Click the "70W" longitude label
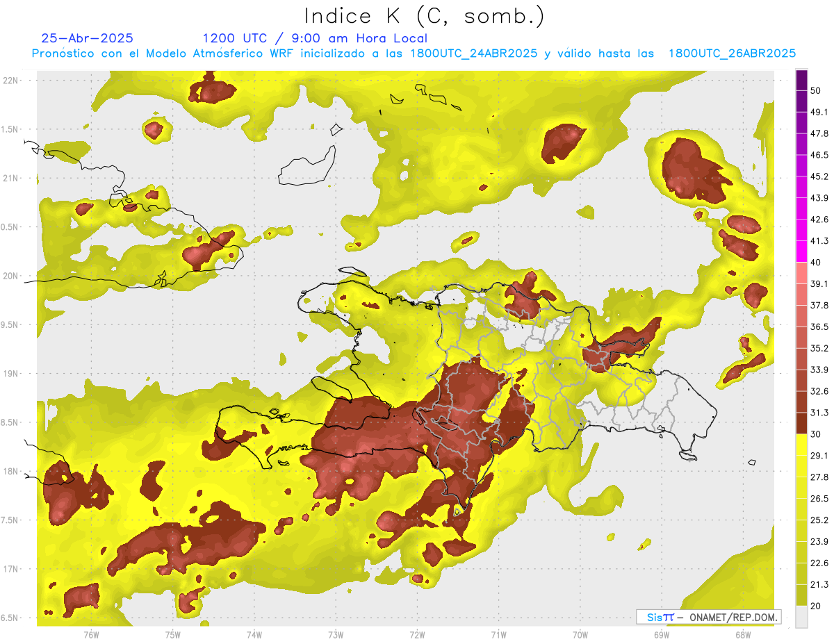Viewport: 834px width, 644px height. pyautogui.click(x=580, y=635)
